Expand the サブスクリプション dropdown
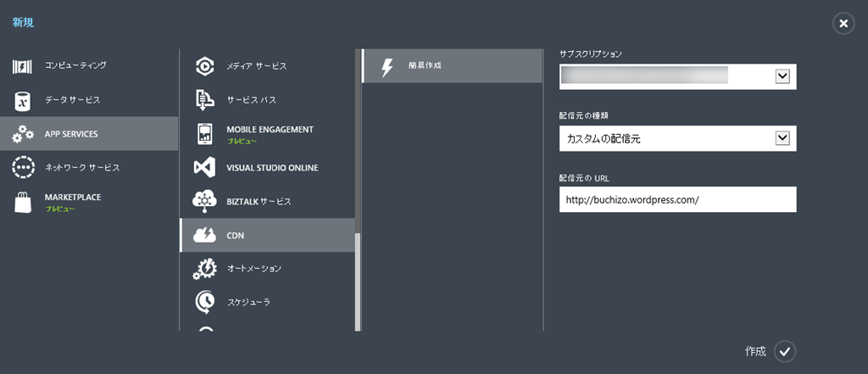Image resolution: width=868 pixels, height=374 pixels. pyautogui.click(x=782, y=76)
